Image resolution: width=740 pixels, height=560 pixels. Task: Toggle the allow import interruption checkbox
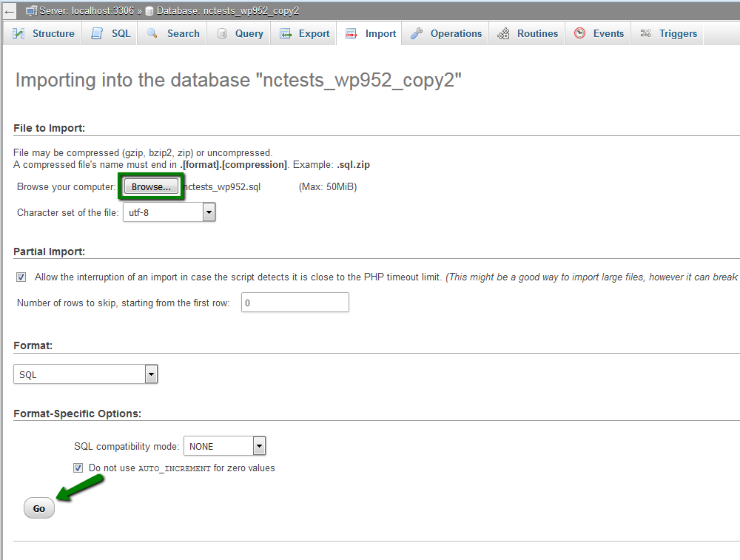21,277
